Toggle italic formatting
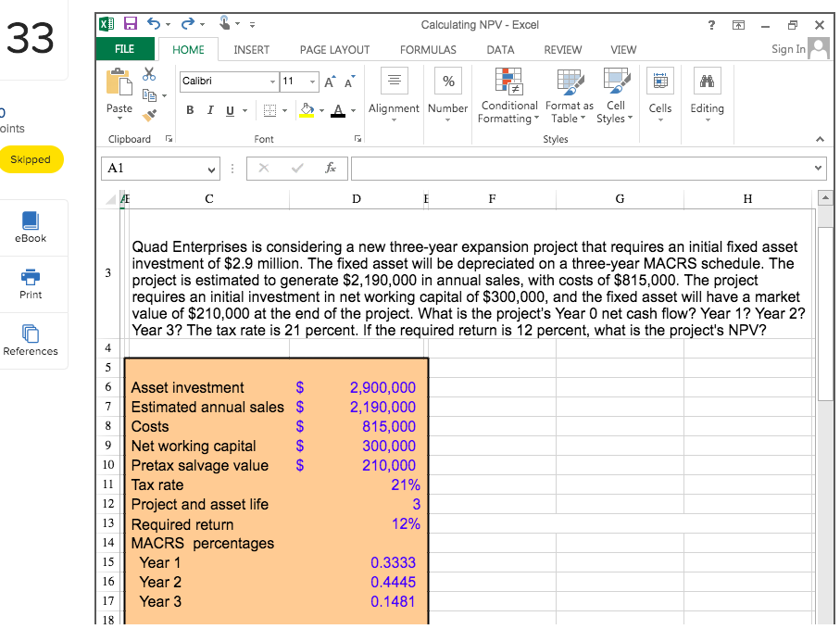 pyautogui.click(x=209, y=109)
